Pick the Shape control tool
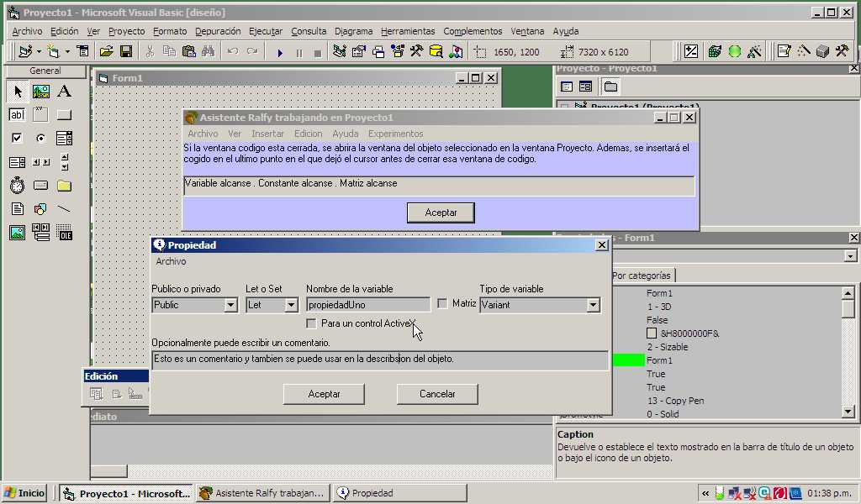The width and height of the screenshot is (861, 504). (x=40, y=209)
